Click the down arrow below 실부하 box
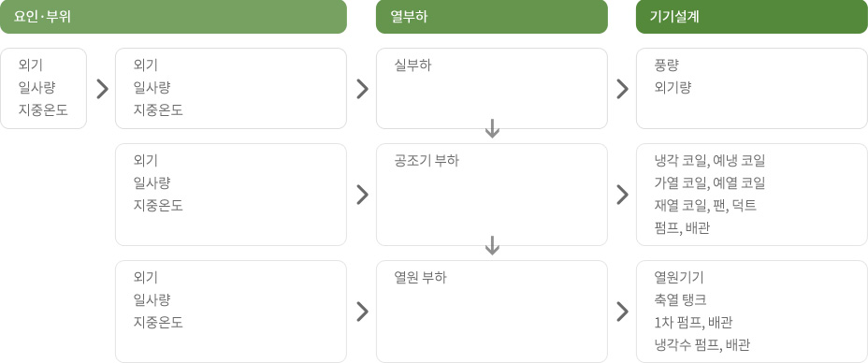Image resolution: width=868 pixels, height=363 pixels. (x=492, y=128)
